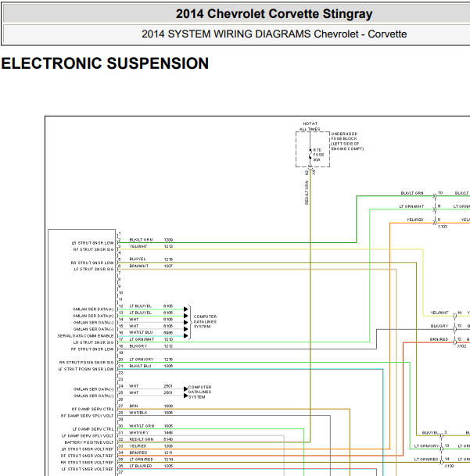The width and height of the screenshot is (470, 476).
Task: Click 'LT GRN/GRY' label left of connector pin 13
Action: pyautogui.click(x=426, y=446)
